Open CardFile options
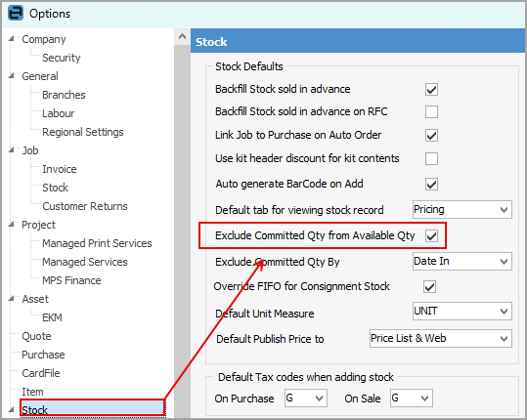Viewport: 527px width, 420px height. pyautogui.click(x=41, y=373)
